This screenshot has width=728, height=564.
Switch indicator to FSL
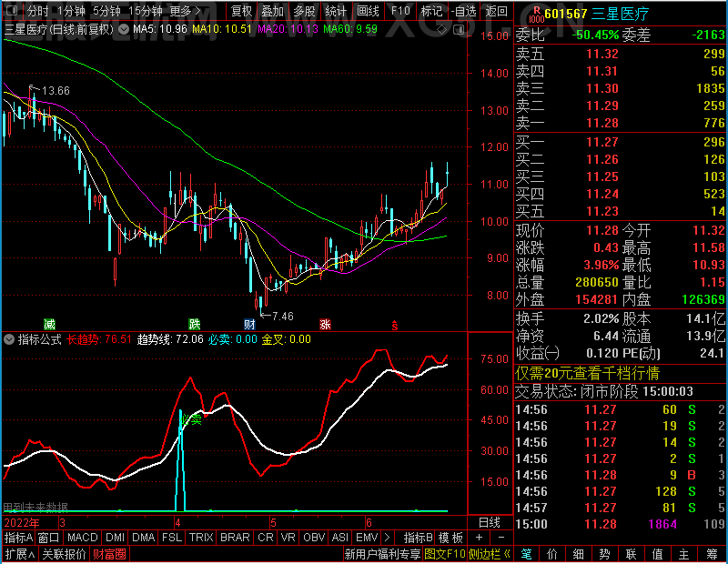pos(172,538)
